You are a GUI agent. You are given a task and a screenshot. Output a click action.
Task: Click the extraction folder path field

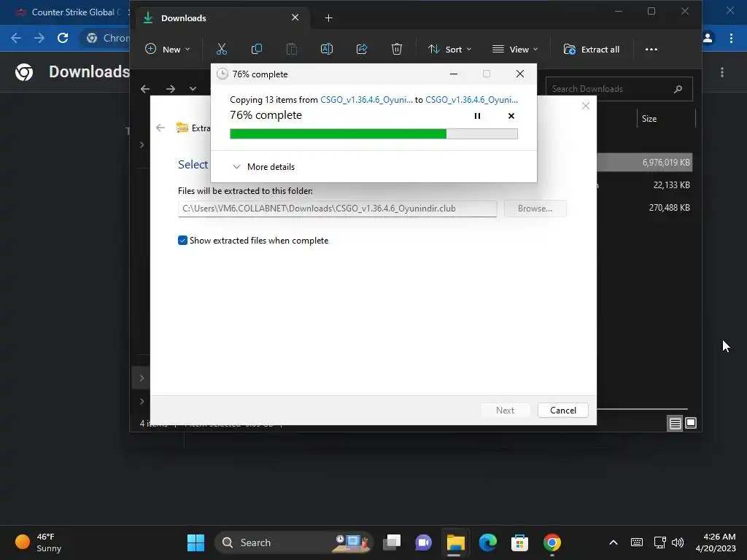pos(337,209)
